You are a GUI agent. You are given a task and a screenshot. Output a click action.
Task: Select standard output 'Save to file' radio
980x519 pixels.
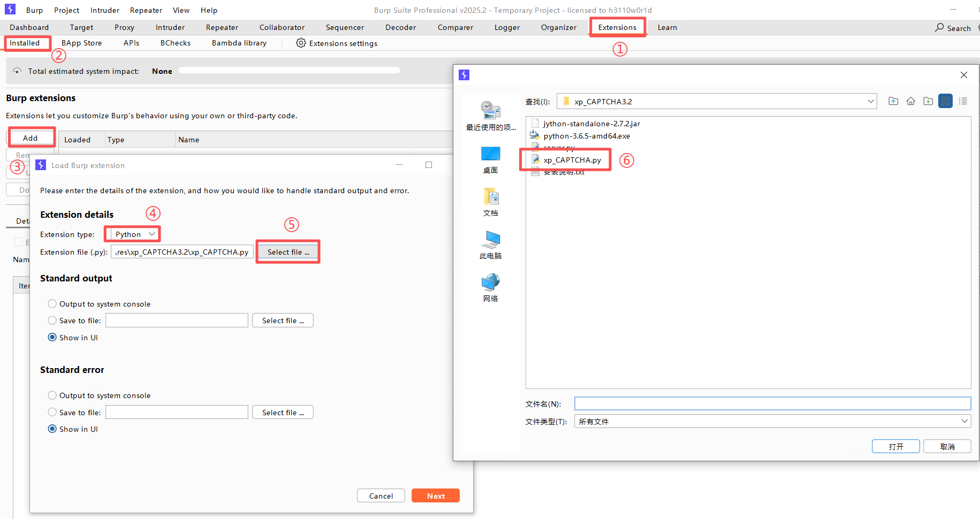click(52, 320)
